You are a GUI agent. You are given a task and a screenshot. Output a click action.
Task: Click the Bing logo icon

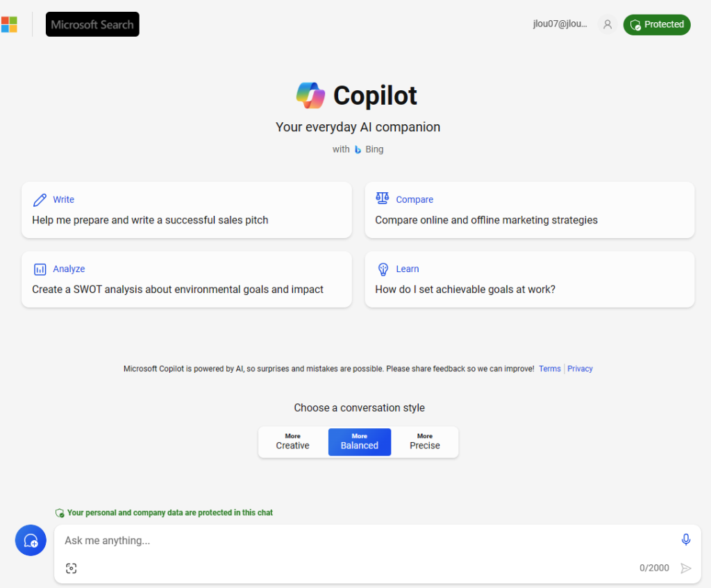(x=358, y=150)
